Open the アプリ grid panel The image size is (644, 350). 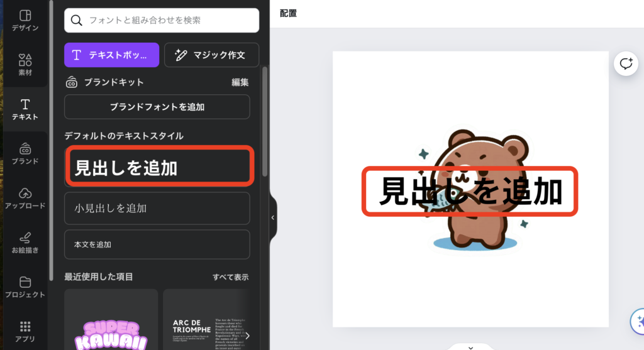tap(25, 332)
